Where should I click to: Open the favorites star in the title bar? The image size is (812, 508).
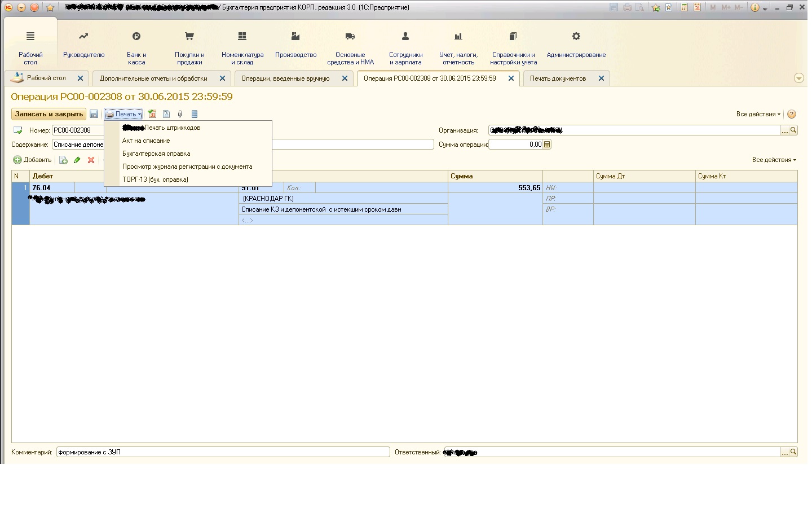[50, 7]
